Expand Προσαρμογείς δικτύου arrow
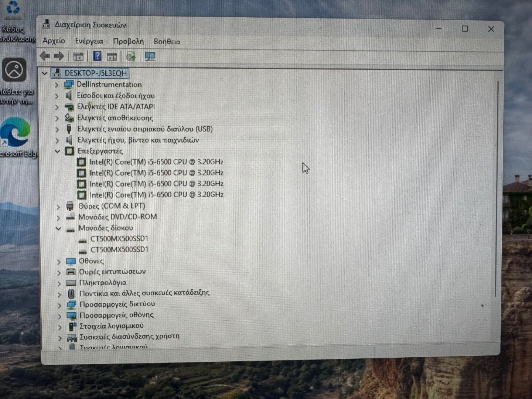This screenshot has height=399, width=532. [59, 305]
